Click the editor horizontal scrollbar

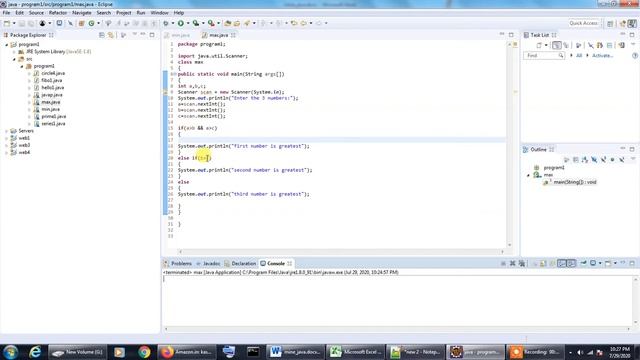341,252
